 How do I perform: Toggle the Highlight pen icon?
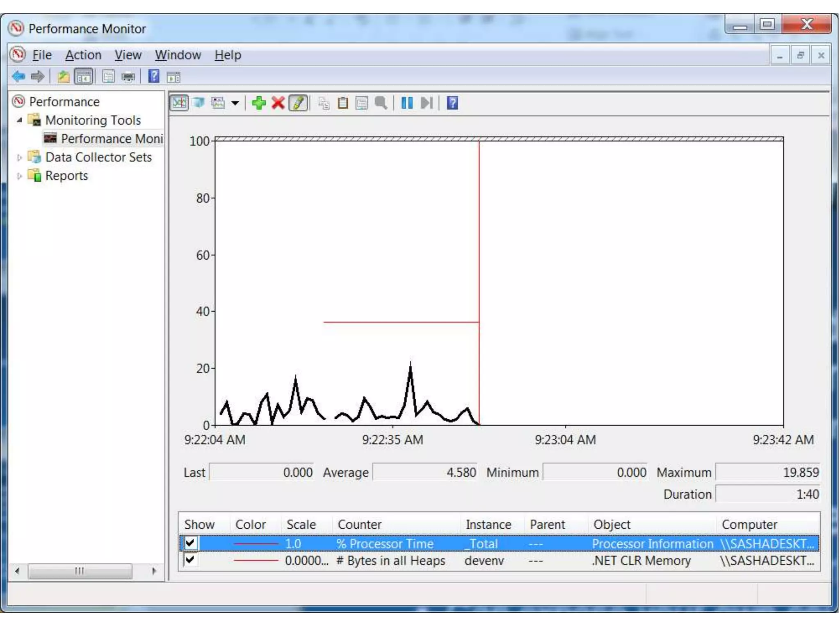(x=298, y=103)
